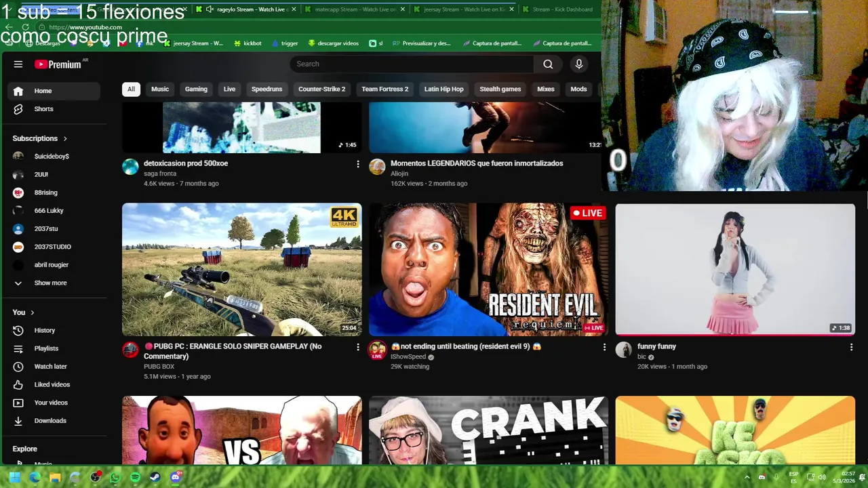
Task: Open Aliojin channel avatar
Action: tap(377, 167)
